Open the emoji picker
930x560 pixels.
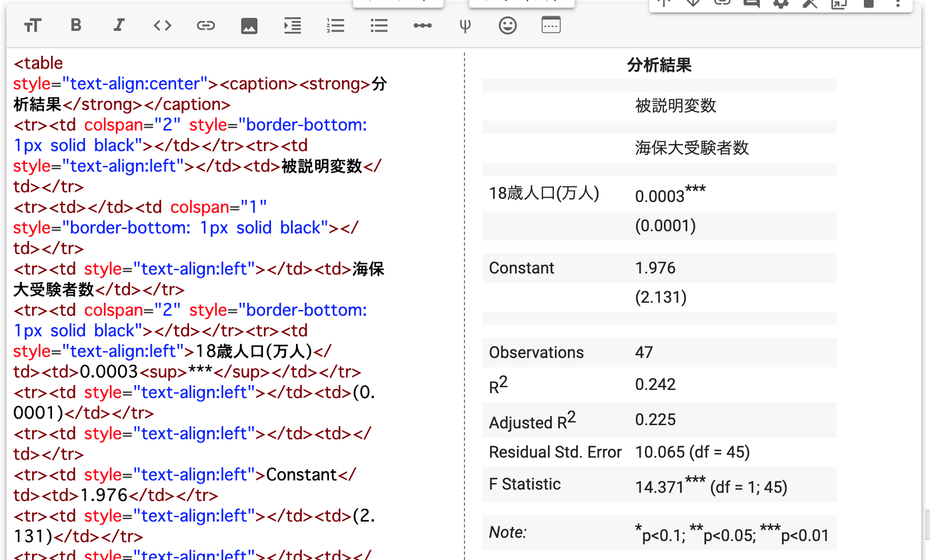pyautogui.click(x=507, y=25)
